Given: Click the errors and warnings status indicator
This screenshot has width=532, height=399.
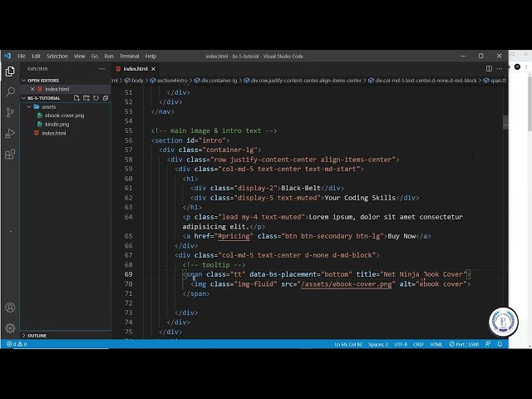Looking at the screenshot, I should (17, 344).
